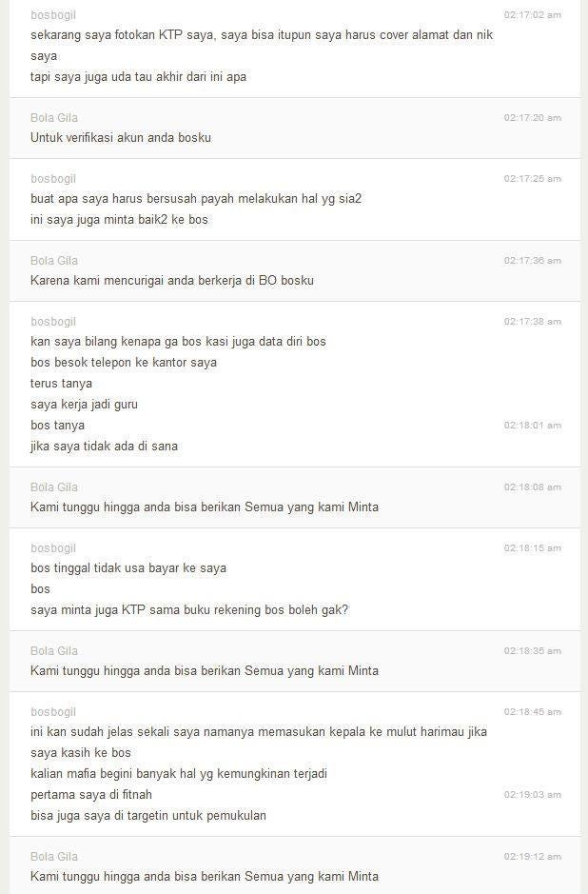
Task: Select the 02:19:03 am timestamp
Action: 532,795
